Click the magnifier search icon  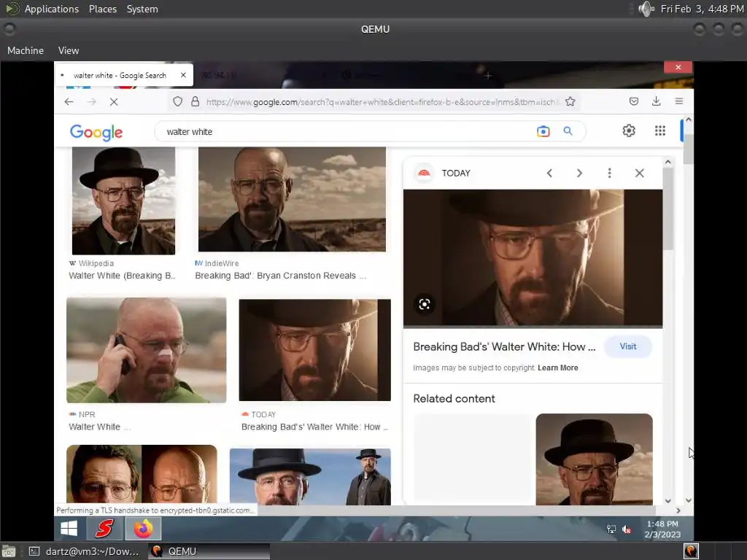(568, 131)
